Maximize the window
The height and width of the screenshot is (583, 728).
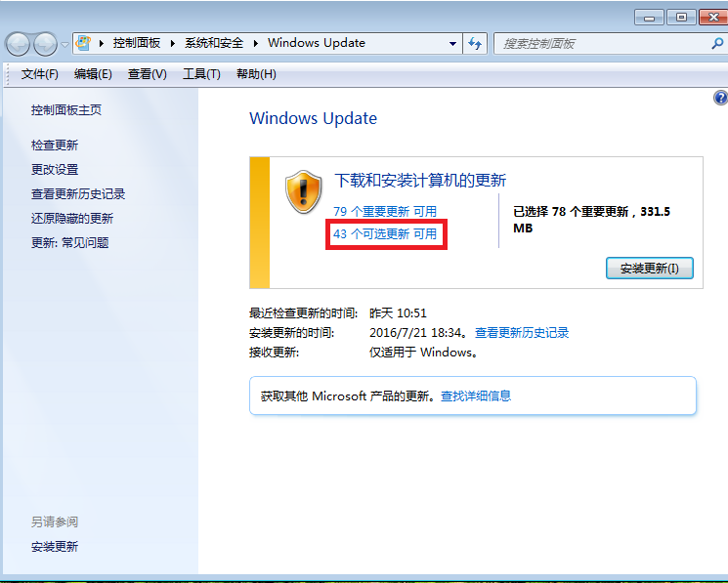pos(681,18)
